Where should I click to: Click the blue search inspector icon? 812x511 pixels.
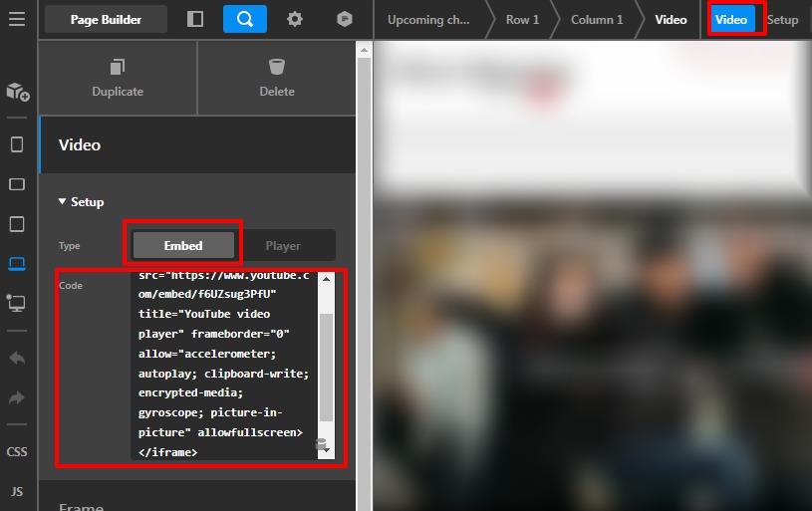[x=244, y=19]
